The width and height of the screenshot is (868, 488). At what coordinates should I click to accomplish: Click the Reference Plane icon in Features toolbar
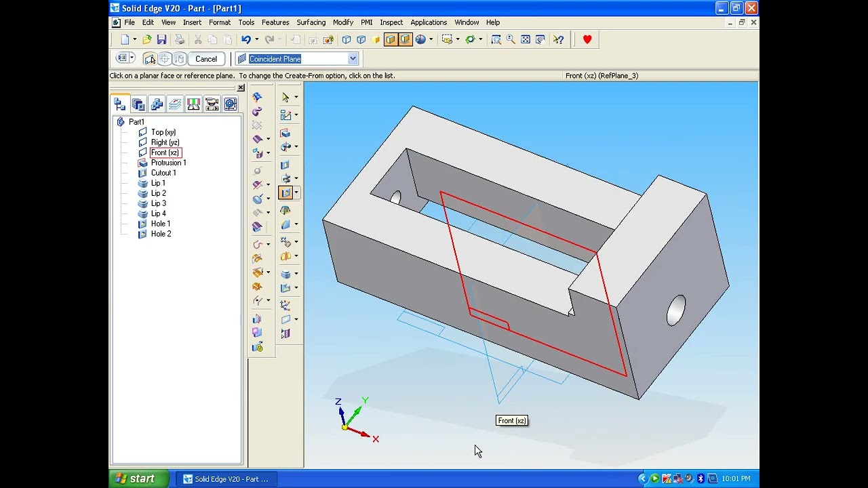coord(285,319)
